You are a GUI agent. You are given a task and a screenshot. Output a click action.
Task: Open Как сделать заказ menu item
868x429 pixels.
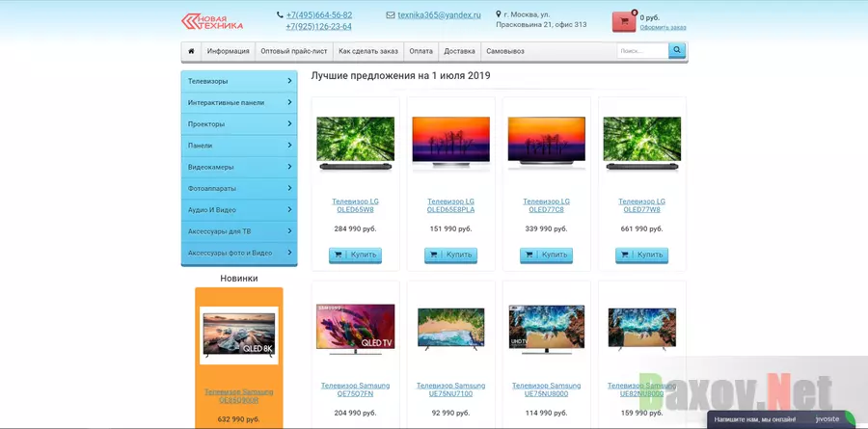[368, 51]
